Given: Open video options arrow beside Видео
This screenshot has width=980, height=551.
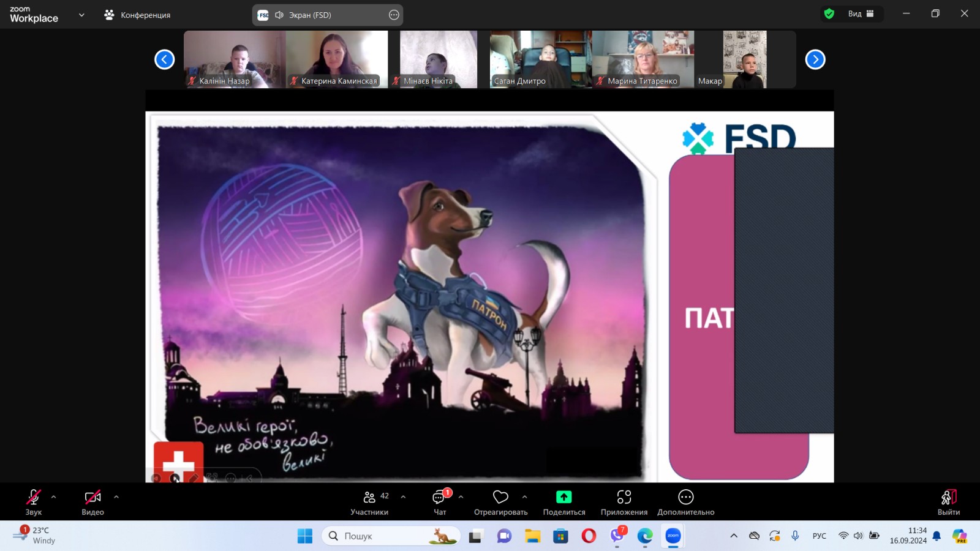Looking at the screenshot, I should point(116,497).
